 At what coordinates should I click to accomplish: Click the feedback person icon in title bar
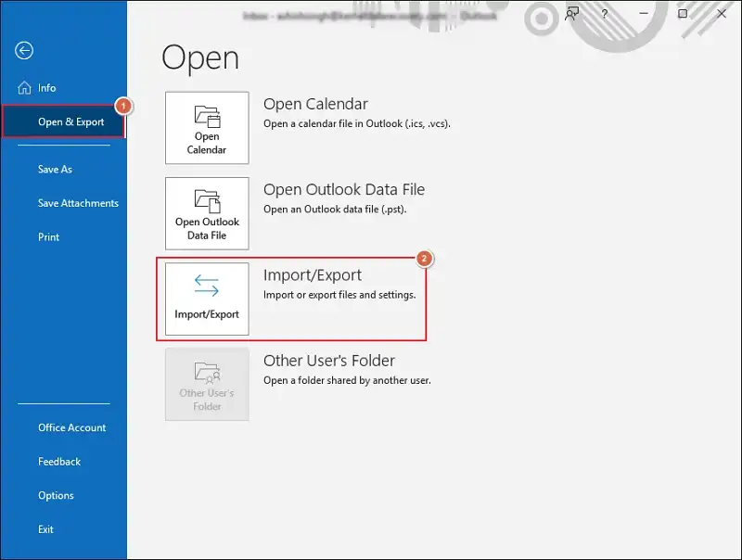(x=571, y=13)
